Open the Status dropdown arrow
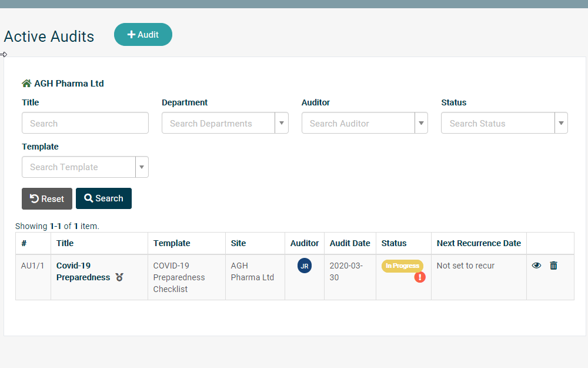 point(561,123)
